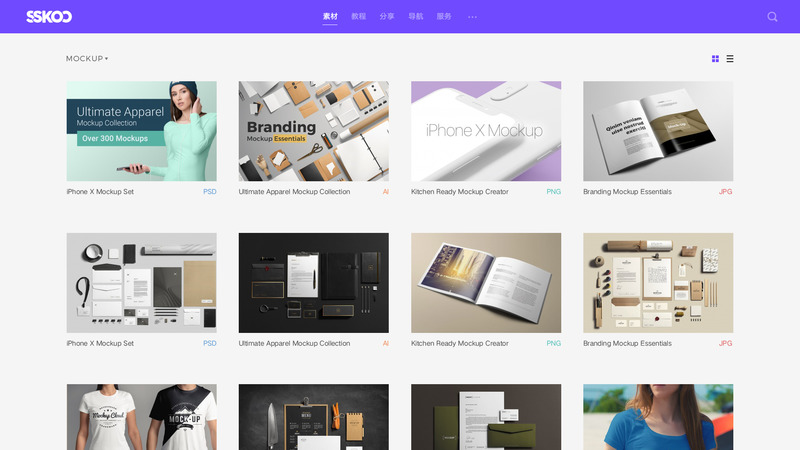Click second-row 'Branding Mockup Essentials' title
The width and height of the screenshot is (800, 450).
point(627,343)
